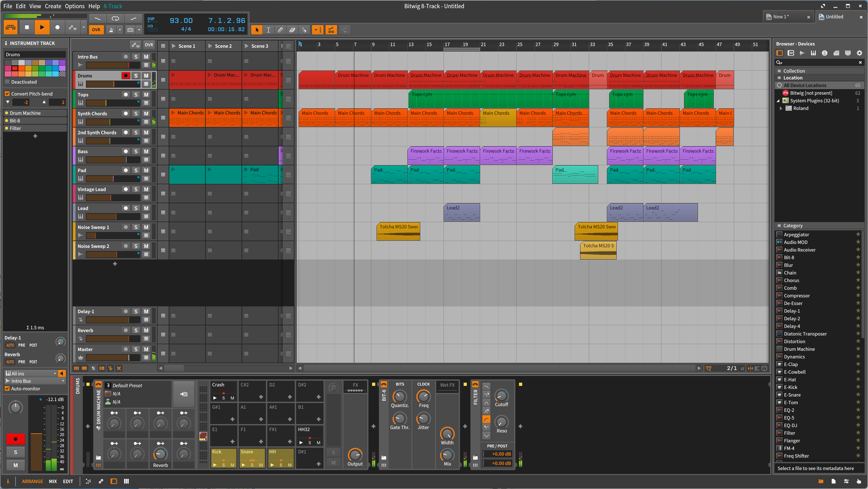Show samples filter in browser
Image resolution: width=868 pixels, height=489 pixels.
click(x=802, y=53)
